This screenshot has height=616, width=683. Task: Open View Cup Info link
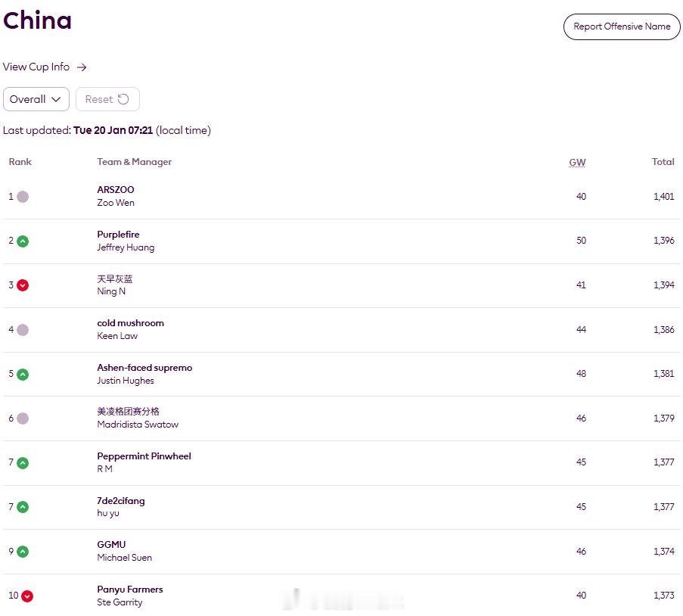[36, 67]
